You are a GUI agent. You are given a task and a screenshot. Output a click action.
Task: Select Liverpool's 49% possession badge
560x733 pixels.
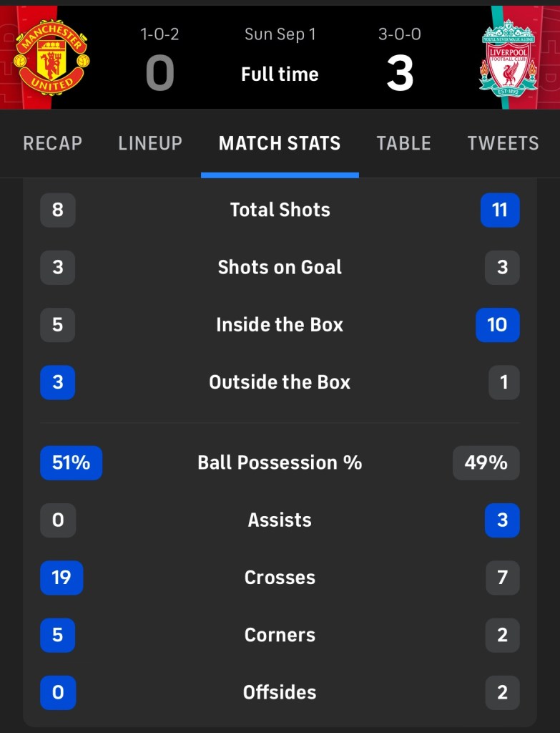(486, 462)
